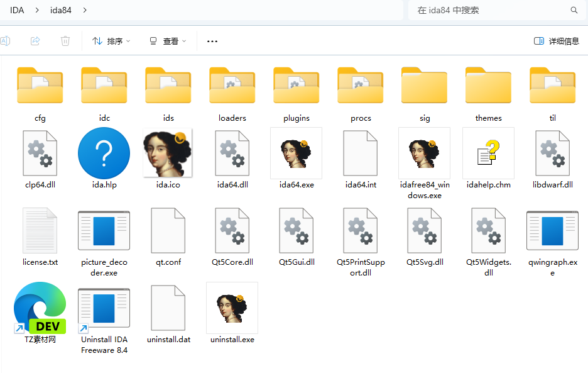Open the more options ellipsis menu
The image size is (588, 373).
point(212,41)
